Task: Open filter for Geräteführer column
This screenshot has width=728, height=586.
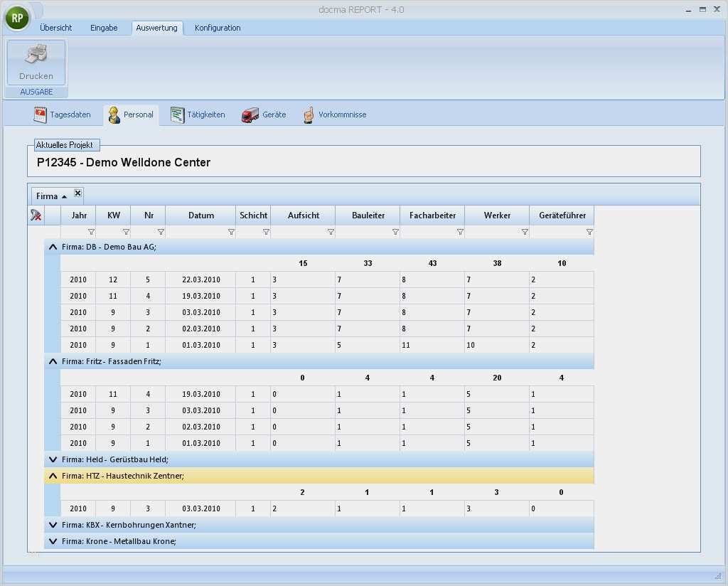Action: click(589, 232)
